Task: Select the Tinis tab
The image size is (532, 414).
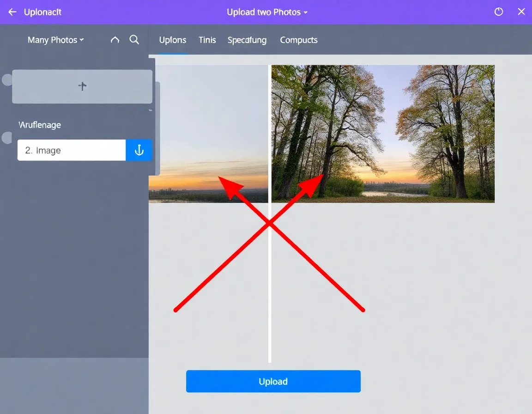Action: click(x=207, y=40)
